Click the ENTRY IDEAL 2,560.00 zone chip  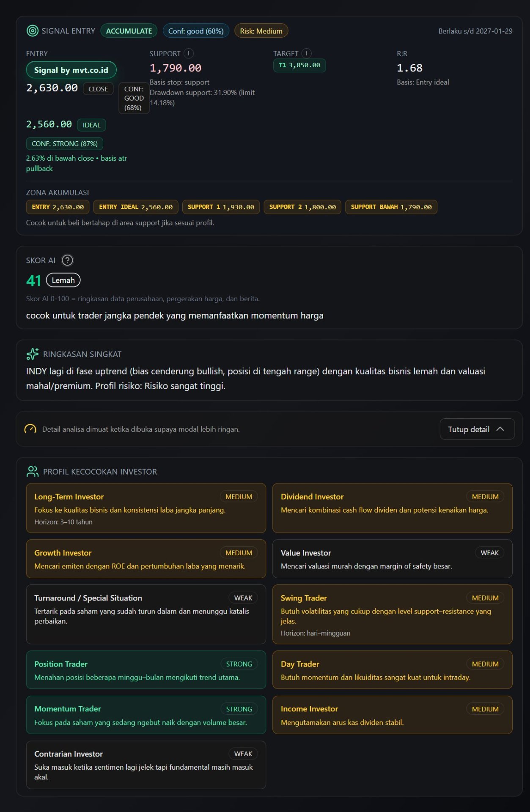pos(136,207)
